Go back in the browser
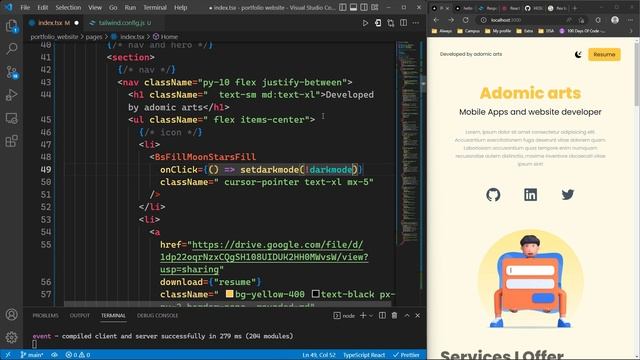 (436, 20)
